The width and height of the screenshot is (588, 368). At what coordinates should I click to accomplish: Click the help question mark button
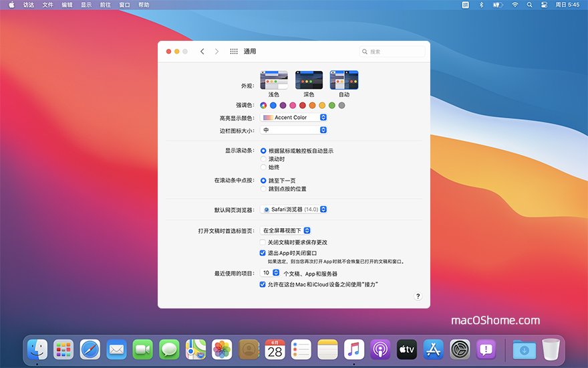418,296
